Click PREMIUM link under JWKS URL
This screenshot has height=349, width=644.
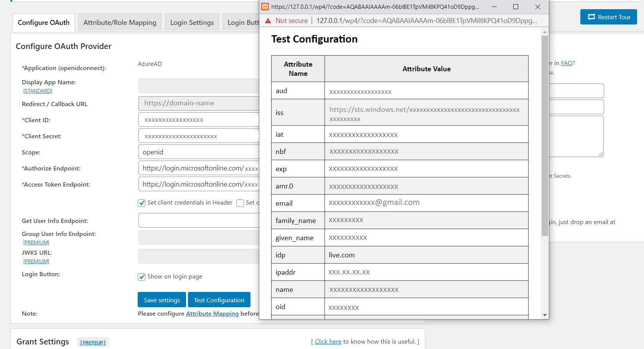tap(36, 261)
